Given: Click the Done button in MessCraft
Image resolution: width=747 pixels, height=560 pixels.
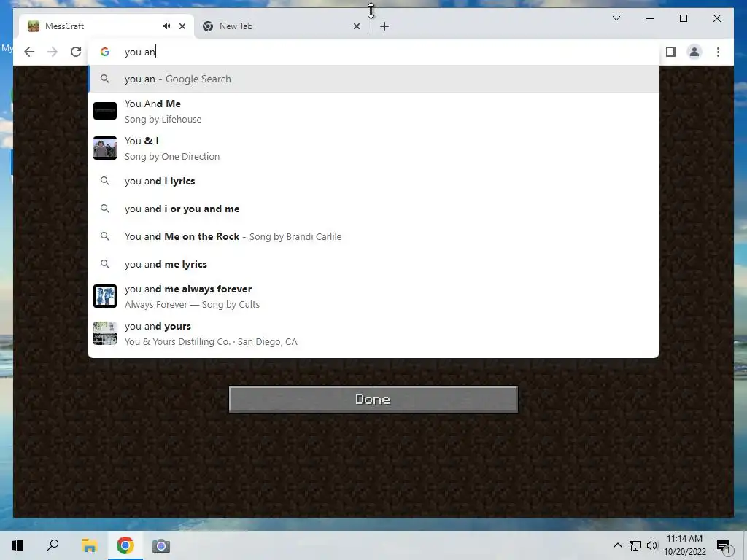Looking at the screenshot, I should click(373, 400).
